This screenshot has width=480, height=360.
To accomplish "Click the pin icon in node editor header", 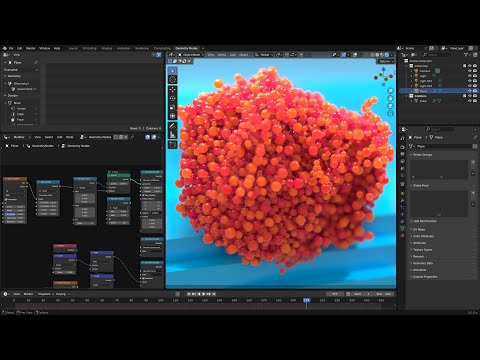I will coord(132,137).
